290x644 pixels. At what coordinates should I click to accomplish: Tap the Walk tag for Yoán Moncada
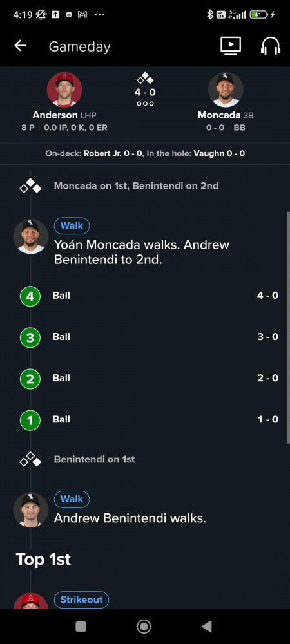pyautogui.click(x=72, y=225)
